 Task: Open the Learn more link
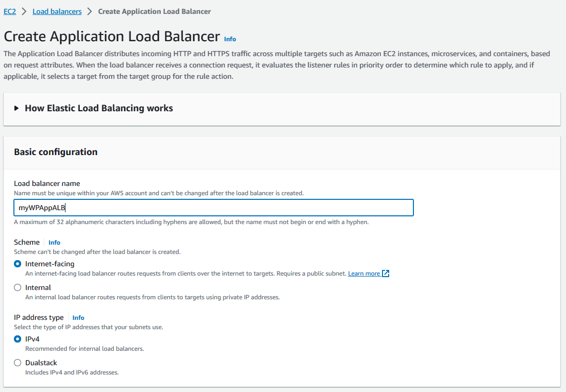364,274
